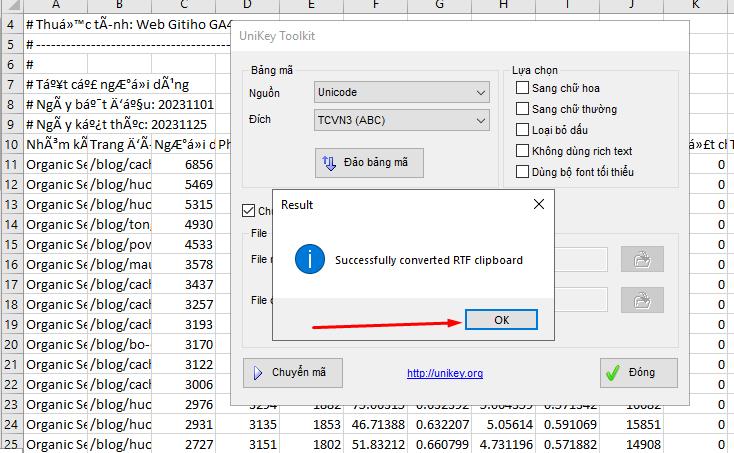734x453 pixels.
Task: Select cell with value 0.571882
Action: (567, 444)
